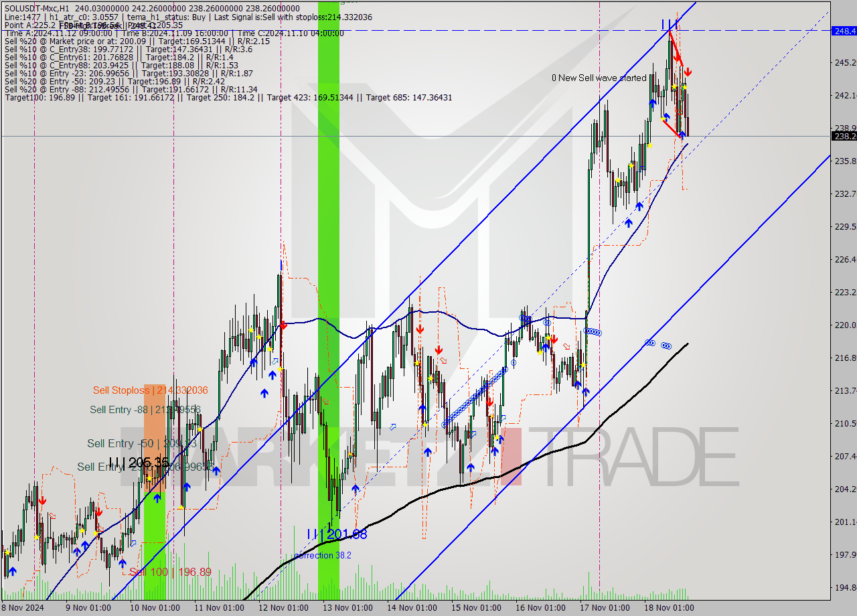Screen dimensions: 857x616
Task: Click the 194.8 price axis label
Action: [x=844, y=587]
